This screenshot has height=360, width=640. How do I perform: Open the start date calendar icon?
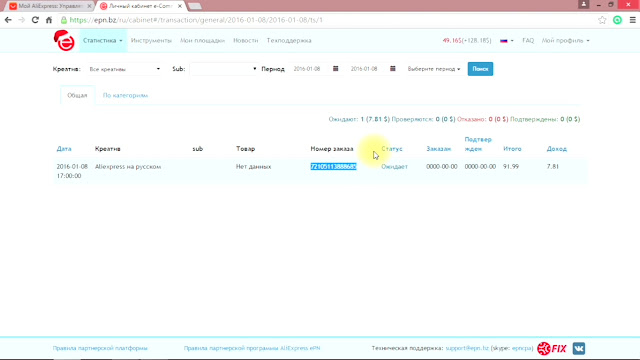point(336,69)
